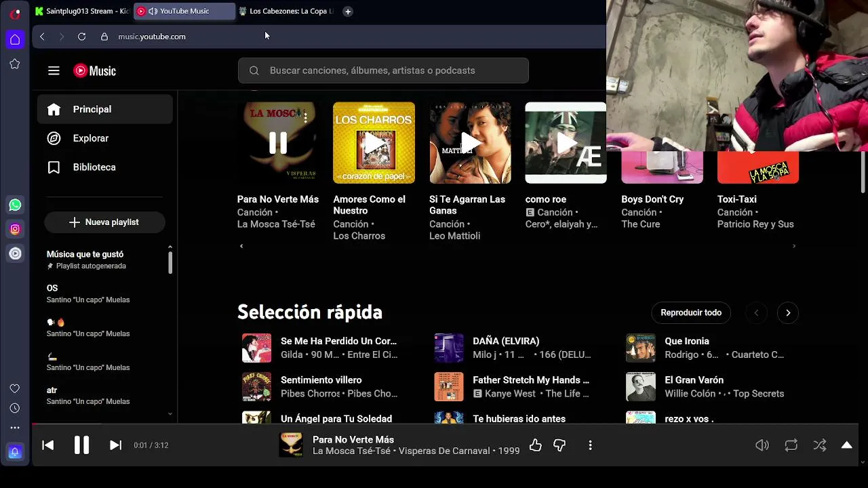Open Toxi-Taxi song title

click(737, 199)
